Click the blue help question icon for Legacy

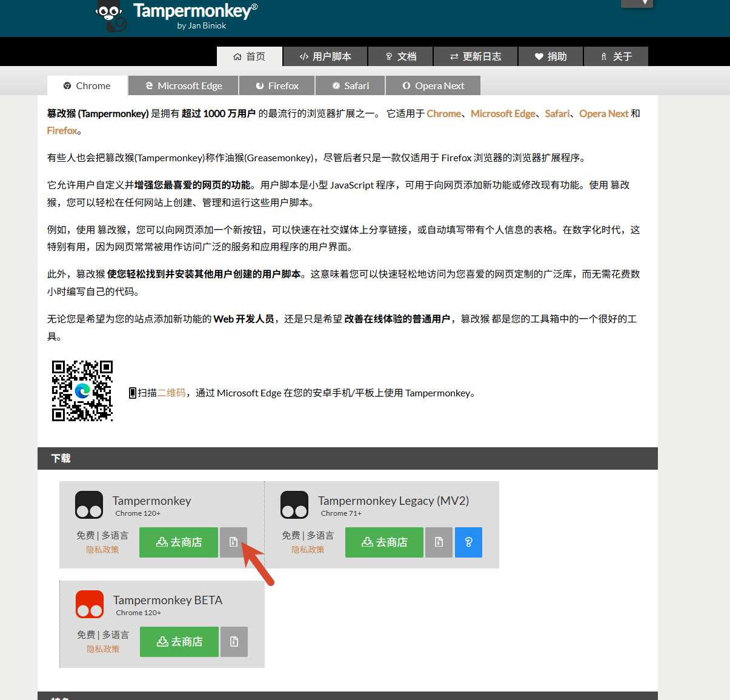click(x=468, y=542)
